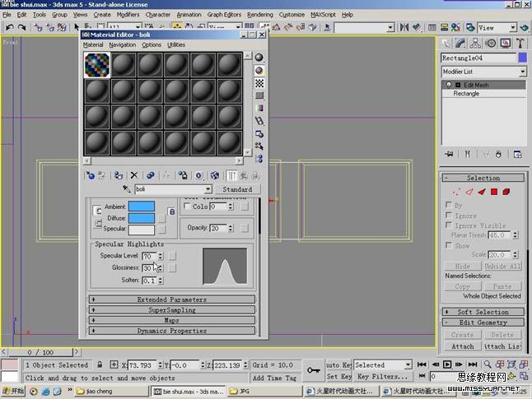Enable the Show Normals checkbox
Screen dimensions: 532x399
(449, 245)
